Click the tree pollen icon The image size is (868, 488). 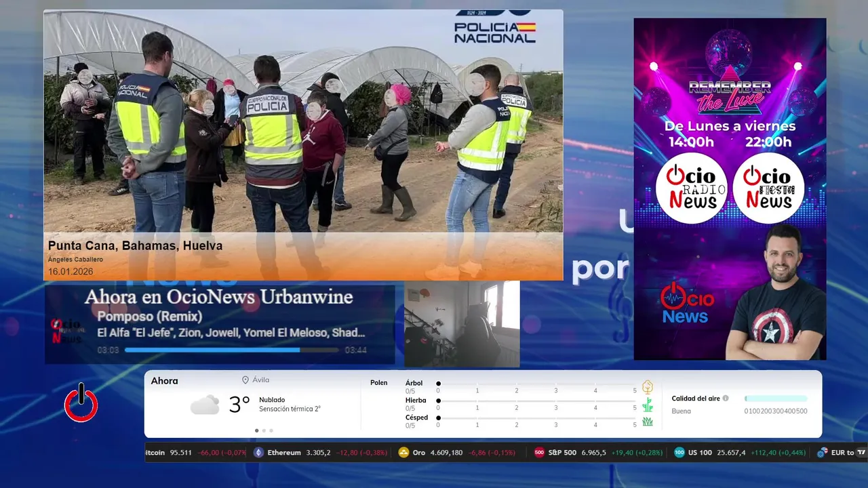coord(648,387)
